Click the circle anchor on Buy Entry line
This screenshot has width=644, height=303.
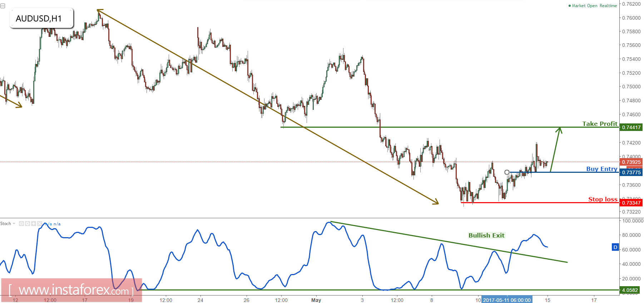pyautogui.click(x=507, y=172)
